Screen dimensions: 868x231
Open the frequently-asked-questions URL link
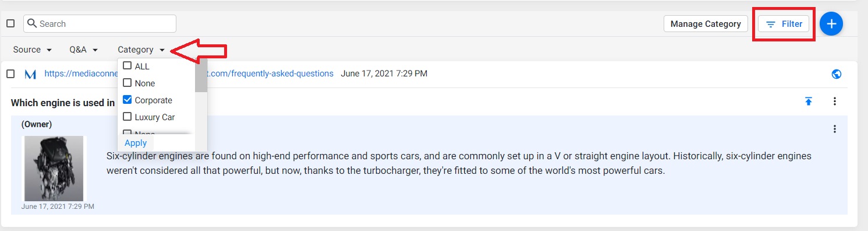tap(189, 73)
